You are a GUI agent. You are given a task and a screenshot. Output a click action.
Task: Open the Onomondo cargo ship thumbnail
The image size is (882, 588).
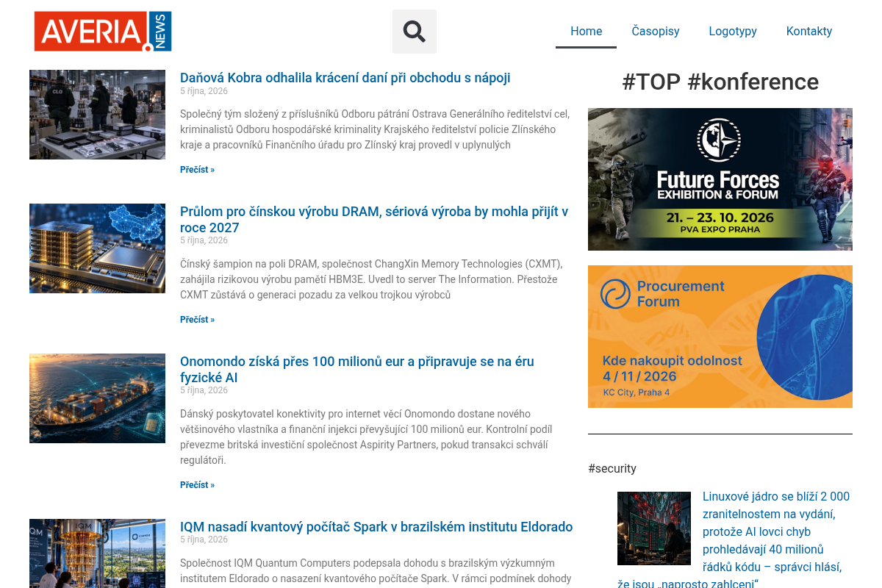(x=97, y=398)
